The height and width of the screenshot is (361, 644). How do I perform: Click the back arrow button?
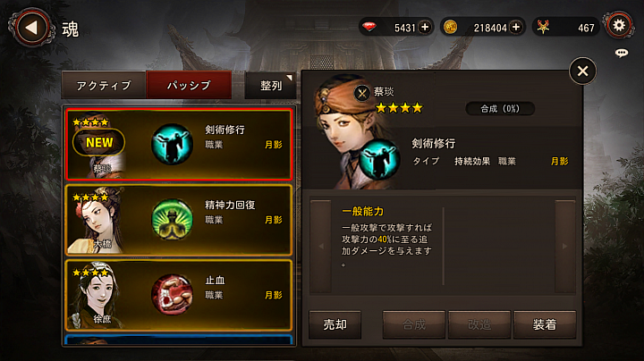coord(31,28)
